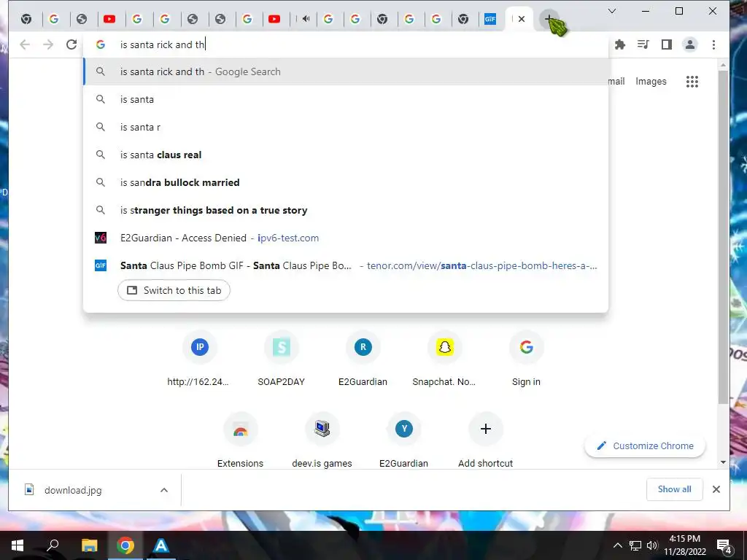
Task: Show hidden system tray icons
Action: click(617, 545)
